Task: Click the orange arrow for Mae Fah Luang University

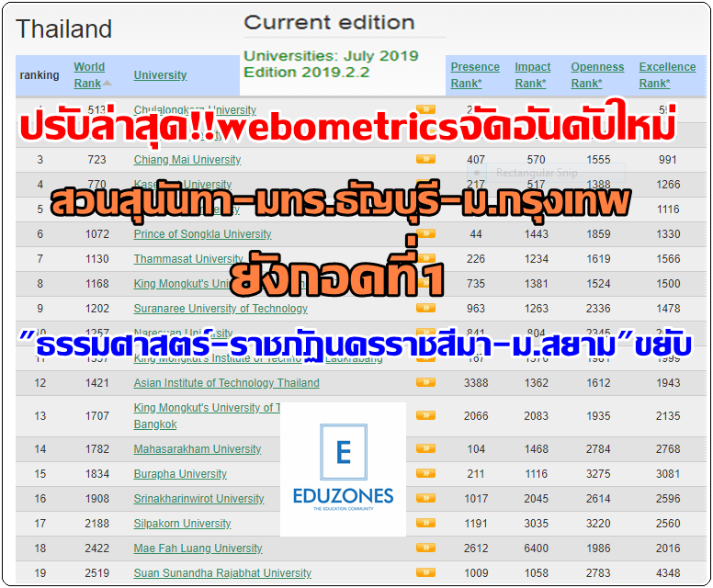Action: pos(425,548)
